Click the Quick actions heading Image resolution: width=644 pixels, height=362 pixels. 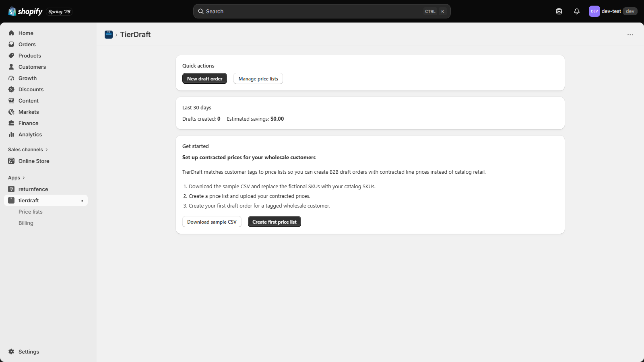click(198, 66)
